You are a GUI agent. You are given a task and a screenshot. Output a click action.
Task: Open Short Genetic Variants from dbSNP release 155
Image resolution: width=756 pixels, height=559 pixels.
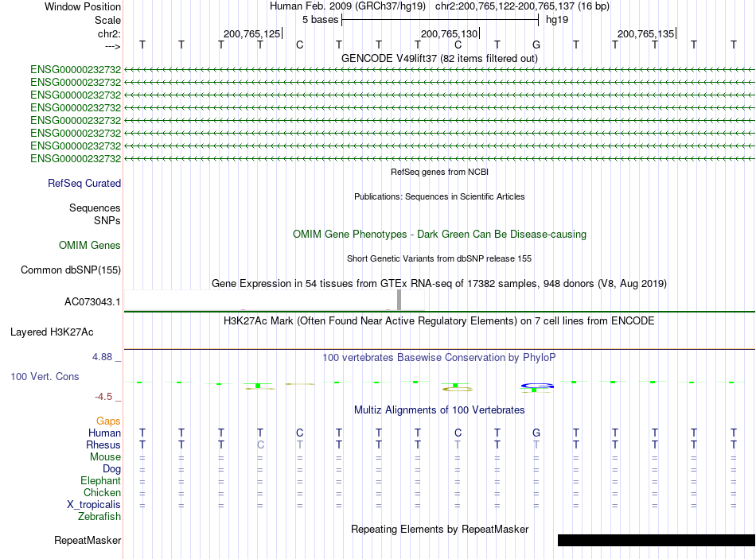click(439, 258)
